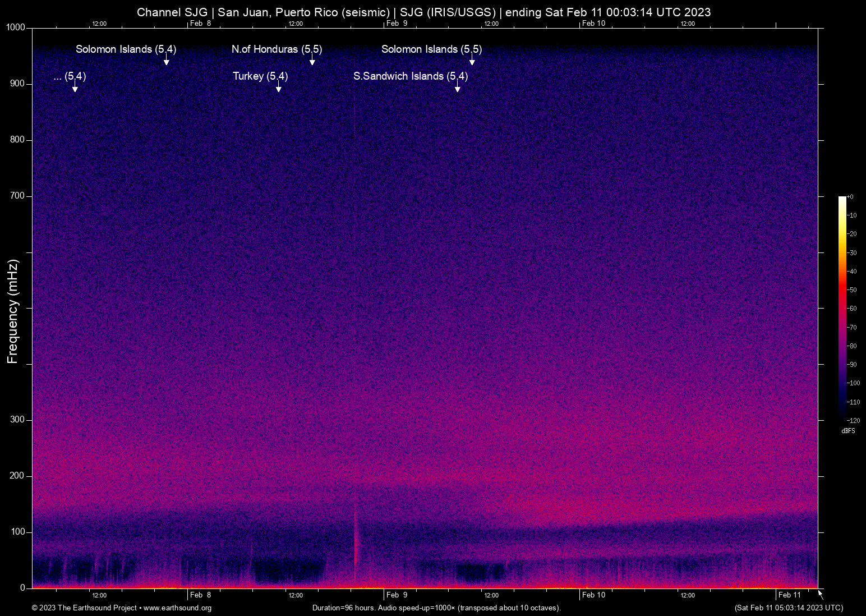Click the Duration=96 hours footer text
866x616 pixels.
click(x=436, y=608)
